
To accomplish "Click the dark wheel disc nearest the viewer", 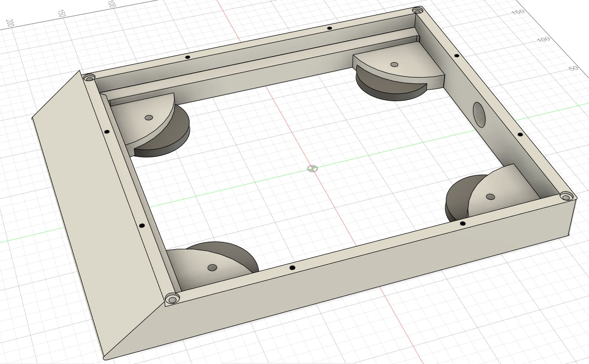I will 238,257.
